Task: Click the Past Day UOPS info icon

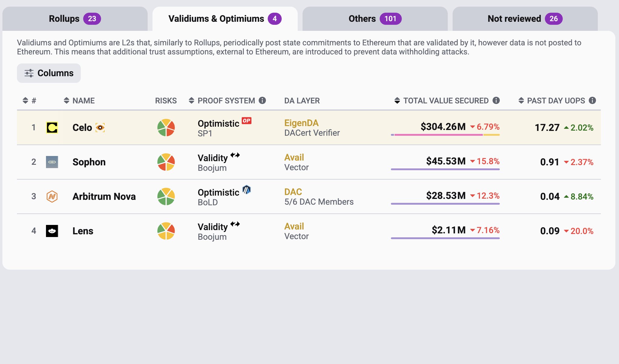Action: [x=592, y=100]
